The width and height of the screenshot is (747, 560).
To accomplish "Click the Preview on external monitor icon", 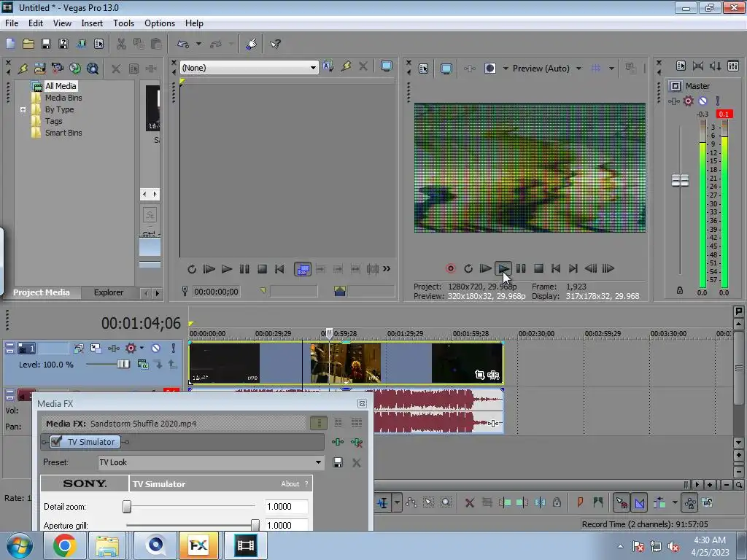I will pyautogui.click(x=446, y=68).
